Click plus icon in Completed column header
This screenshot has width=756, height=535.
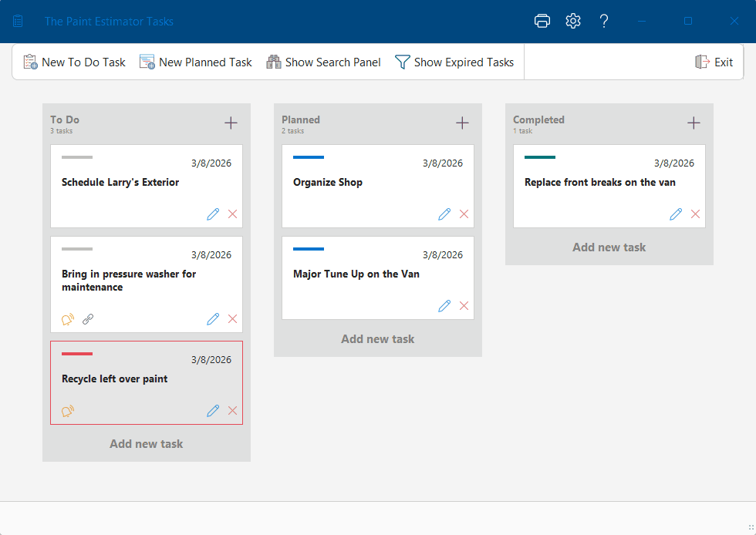tap(694, 123)
